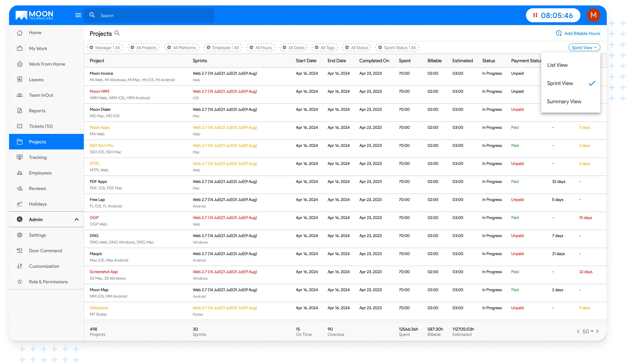
Task: Open the All Platforms filter
Action: [182, 47]
